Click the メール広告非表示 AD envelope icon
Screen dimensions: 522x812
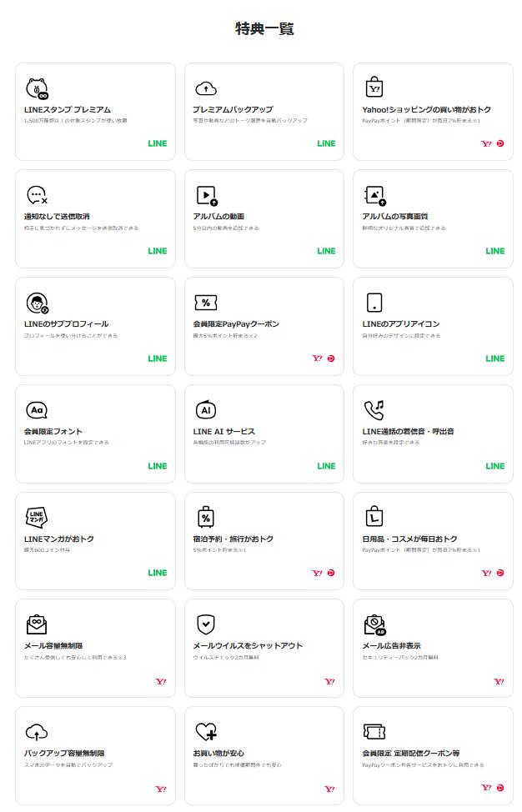click(x=375, y=624)
